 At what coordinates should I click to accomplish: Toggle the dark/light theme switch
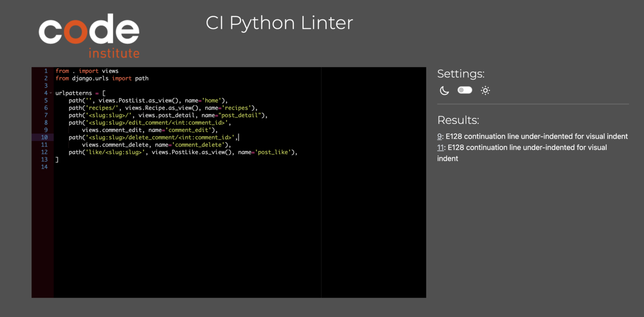pos(465,90)
